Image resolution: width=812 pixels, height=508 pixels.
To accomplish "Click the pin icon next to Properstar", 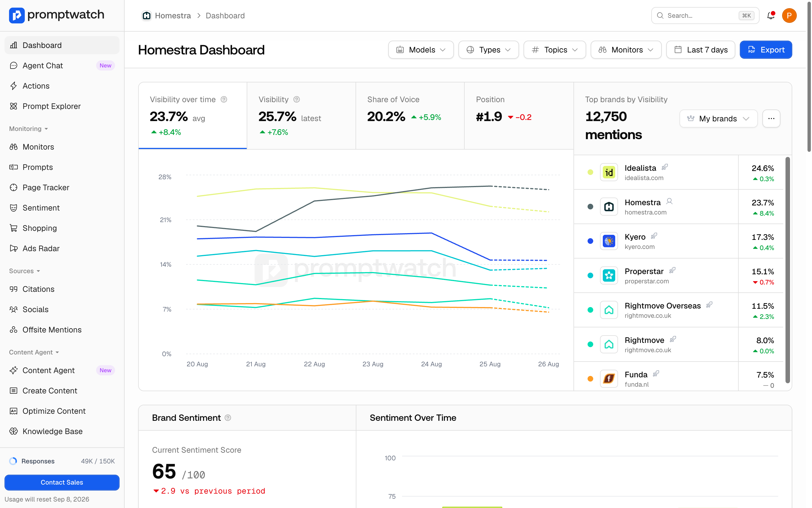I will pyautogui.click(x=672, y=270).
